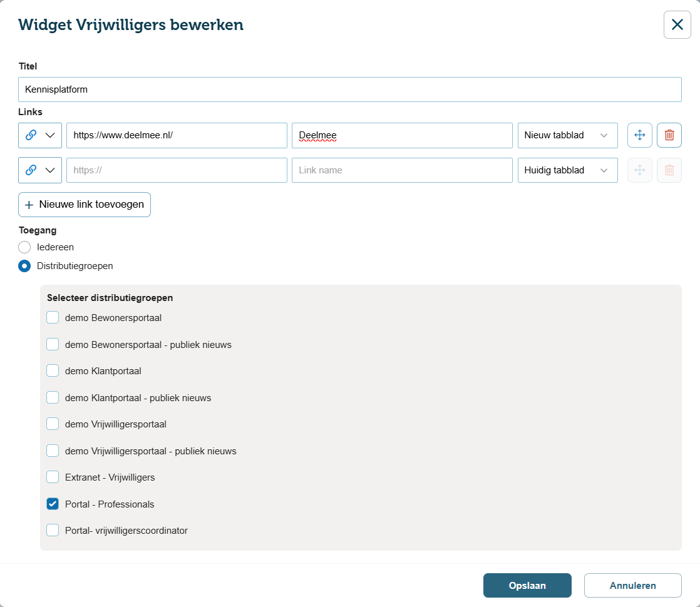Open link type dropdown for empty link row
Viewport: 700px width, 607px height.
coord(39,170)
